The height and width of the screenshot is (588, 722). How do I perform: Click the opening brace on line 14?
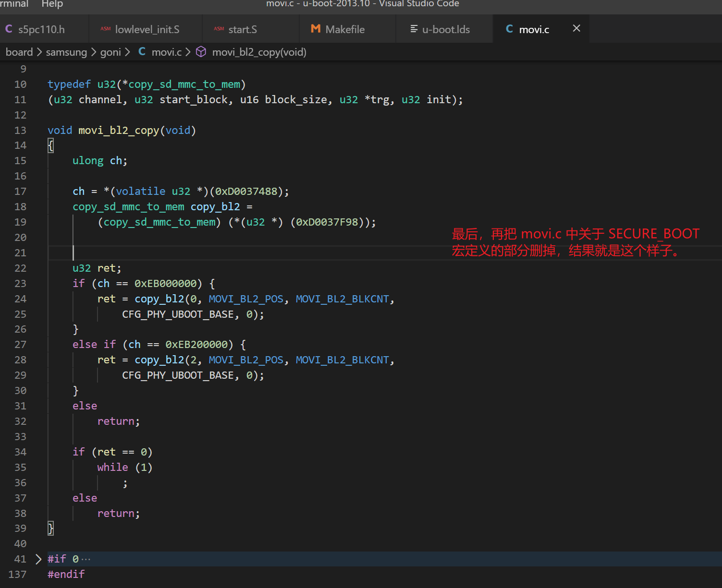point(50,145)
